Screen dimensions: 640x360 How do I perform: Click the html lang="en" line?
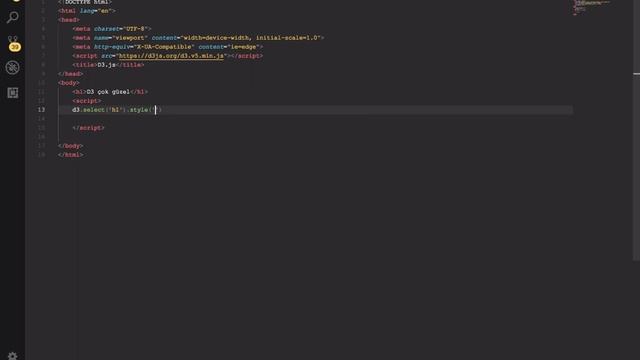pos(87,11)
